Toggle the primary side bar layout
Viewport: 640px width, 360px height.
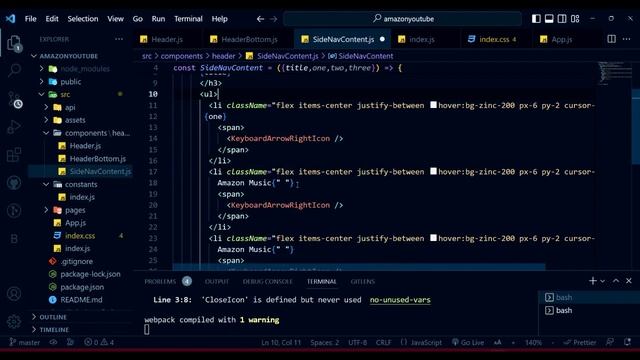(536, 19)
